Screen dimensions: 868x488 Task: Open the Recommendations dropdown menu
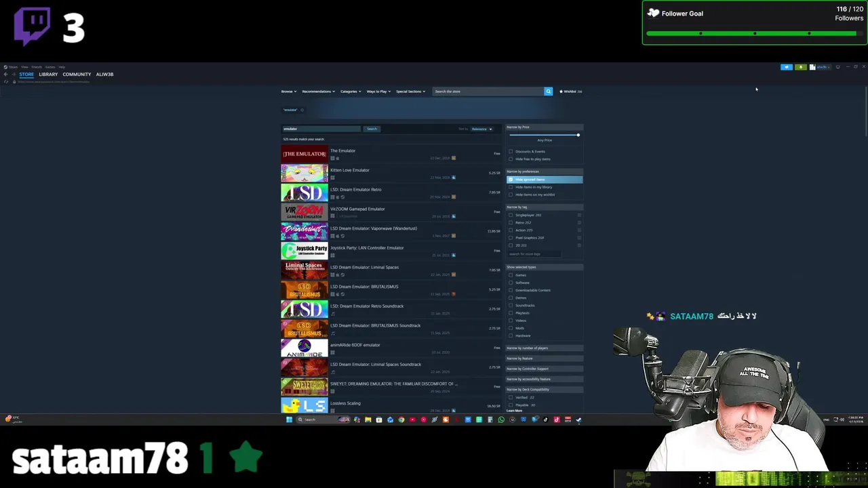318,91
